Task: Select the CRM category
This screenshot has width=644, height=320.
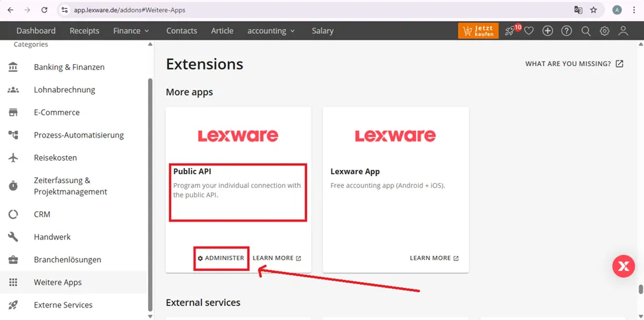Action: [x=74, y=214]
